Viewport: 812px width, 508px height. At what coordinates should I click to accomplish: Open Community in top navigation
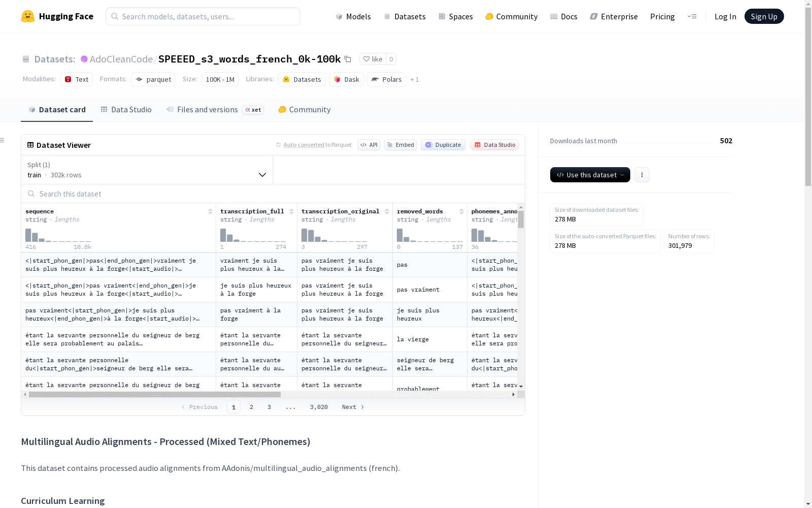click(512, 16)
